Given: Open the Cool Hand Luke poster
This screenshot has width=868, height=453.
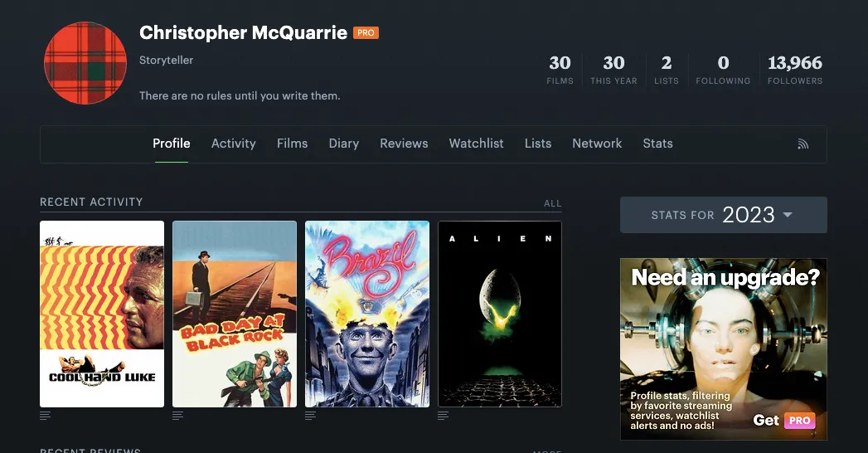Looking at the screenshot, I should (x=102, y=314).
